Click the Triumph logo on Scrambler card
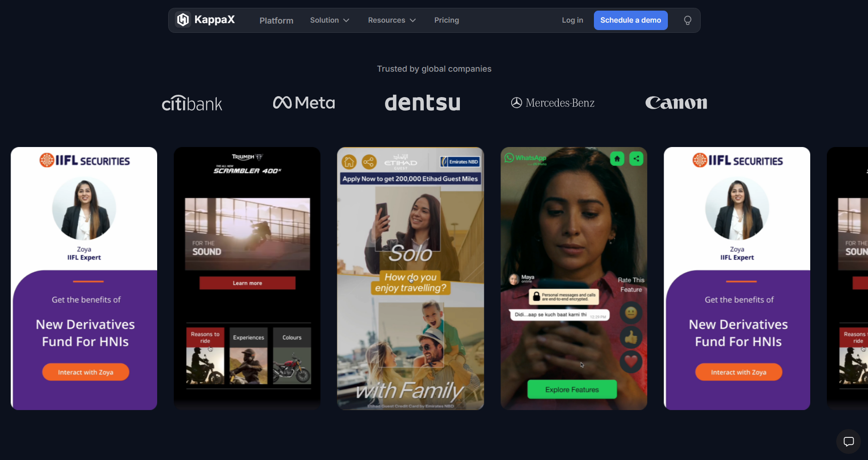The height and width of the screenshot is (460, 868). (x=247, y=157)
